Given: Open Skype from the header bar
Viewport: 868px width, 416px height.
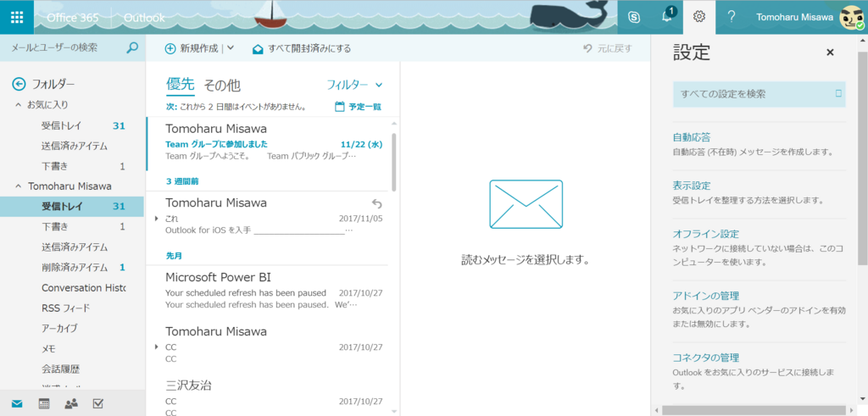Looking at the screenshot, I should [x=634, y=17].
